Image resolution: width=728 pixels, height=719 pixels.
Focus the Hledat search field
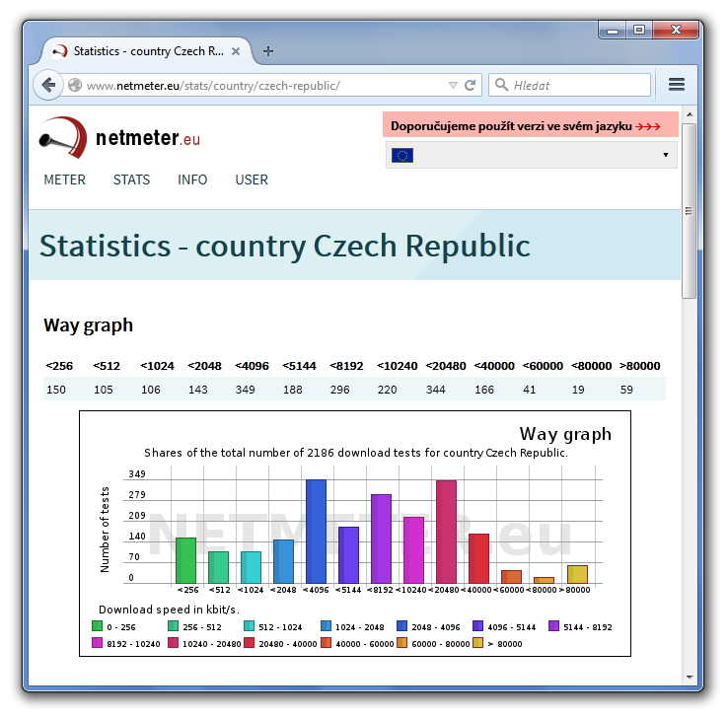(570, 85)
